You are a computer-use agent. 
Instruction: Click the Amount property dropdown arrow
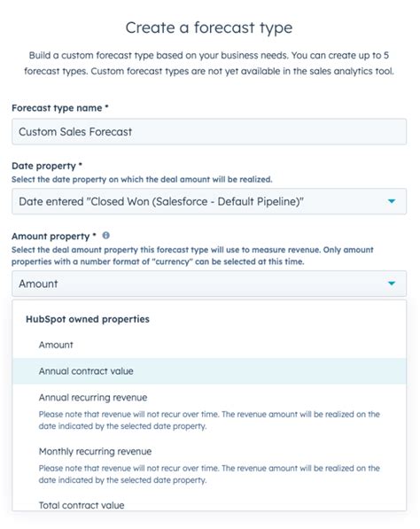[392, 284]
